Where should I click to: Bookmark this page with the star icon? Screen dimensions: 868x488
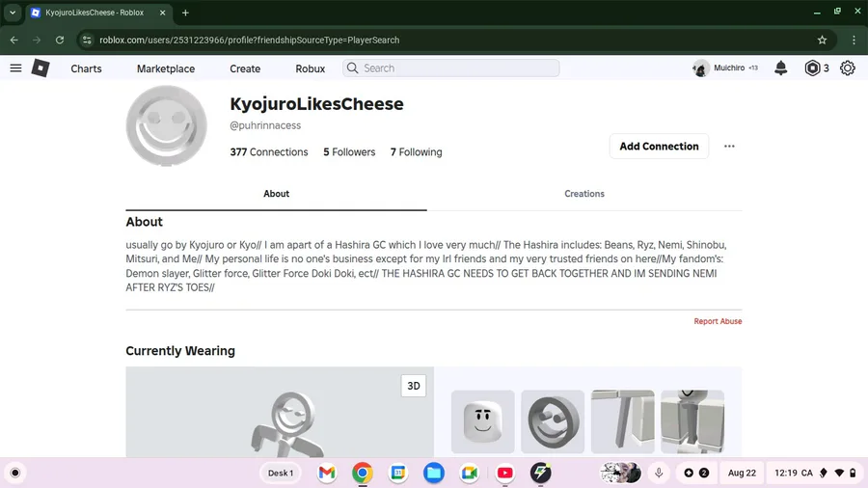pos(822,40)
